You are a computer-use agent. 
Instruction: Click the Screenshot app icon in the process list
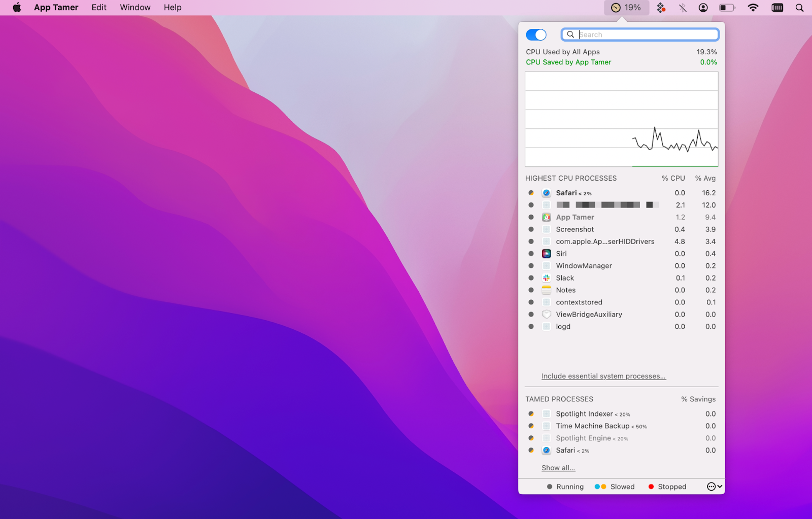click(546, 229)
